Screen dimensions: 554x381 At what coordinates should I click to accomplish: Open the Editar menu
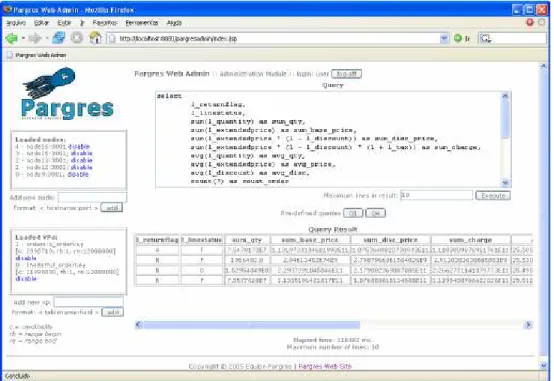click(41, 23)
